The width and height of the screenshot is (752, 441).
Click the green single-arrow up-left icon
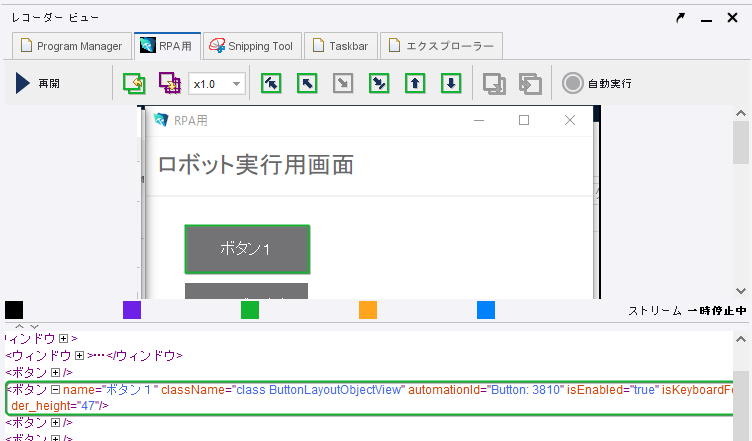pyautogui.click(x=307, y=83)
